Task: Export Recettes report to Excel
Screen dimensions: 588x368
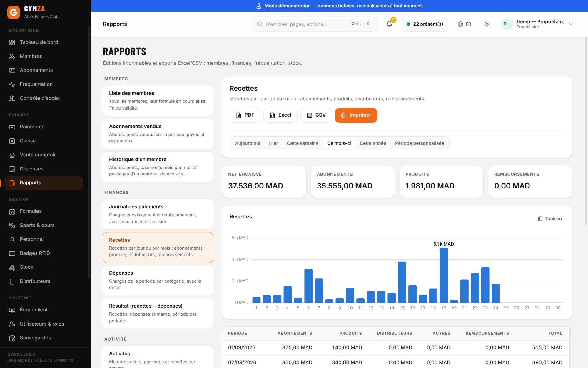Action: (280, 115)
